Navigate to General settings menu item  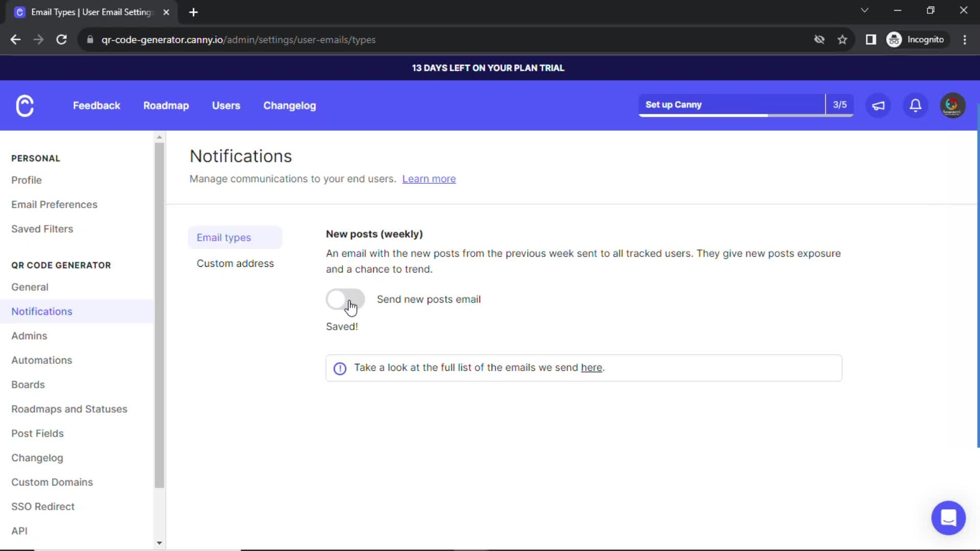point(29,286)
